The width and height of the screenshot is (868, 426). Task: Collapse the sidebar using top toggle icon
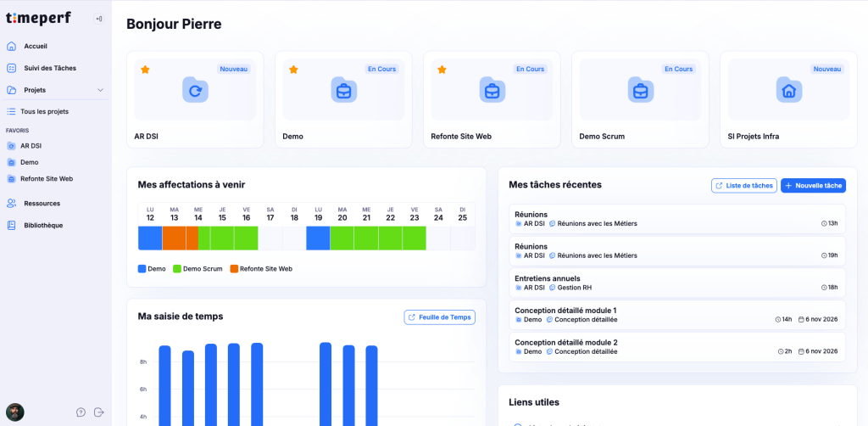99,19
